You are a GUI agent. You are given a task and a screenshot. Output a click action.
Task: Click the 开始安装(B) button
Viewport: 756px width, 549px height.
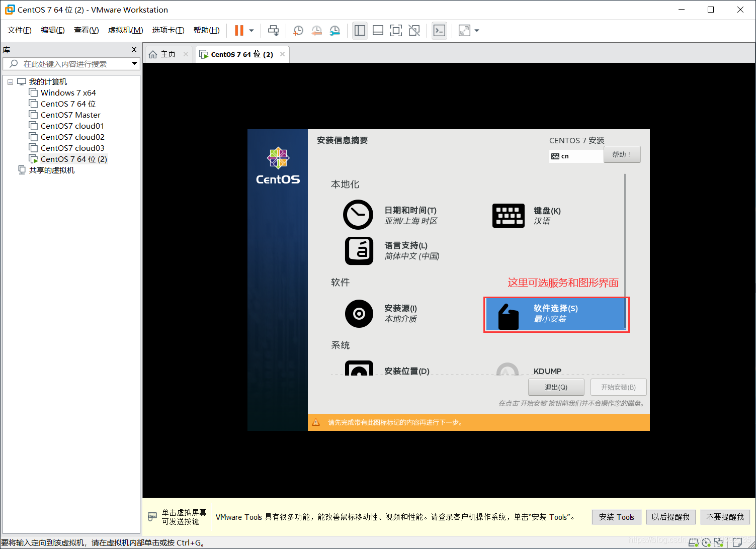pyautogui.click(x=618, y=387)
